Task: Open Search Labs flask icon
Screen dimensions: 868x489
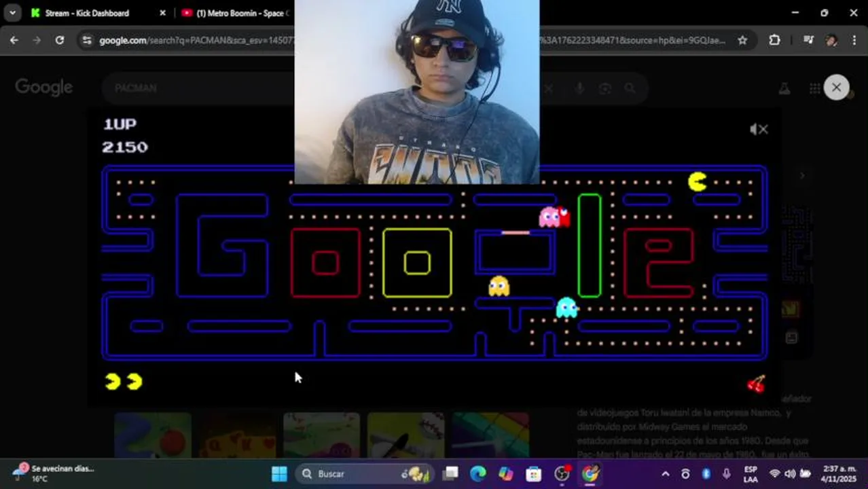Action: 784,88
